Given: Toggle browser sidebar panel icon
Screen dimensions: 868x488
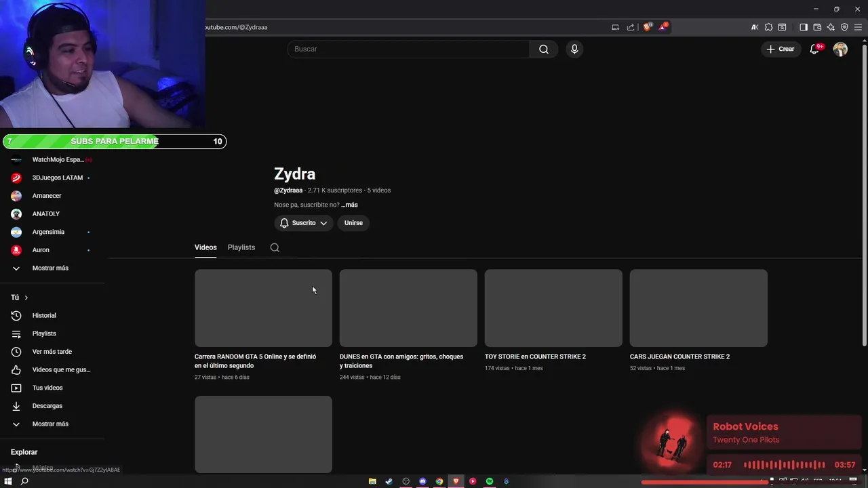Looking at the screenshot, I should click(804, 27).
